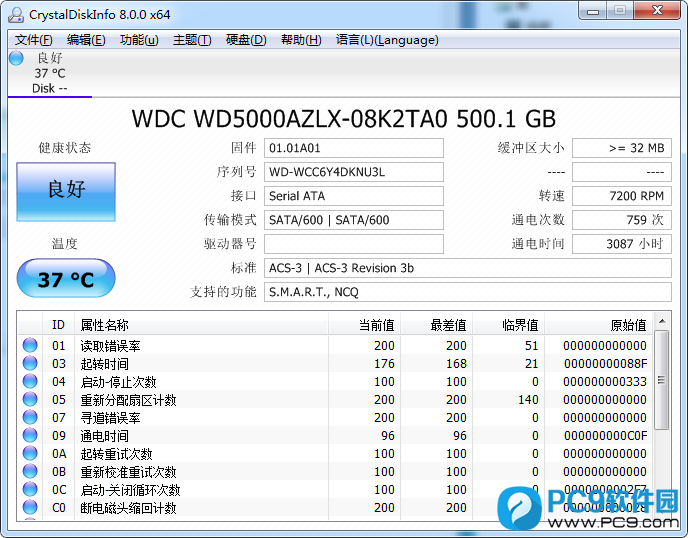Click the scroll-up arrow of attribute list
Image resolution: width=688 pixels, height=538 pixels.
(662, 322)
